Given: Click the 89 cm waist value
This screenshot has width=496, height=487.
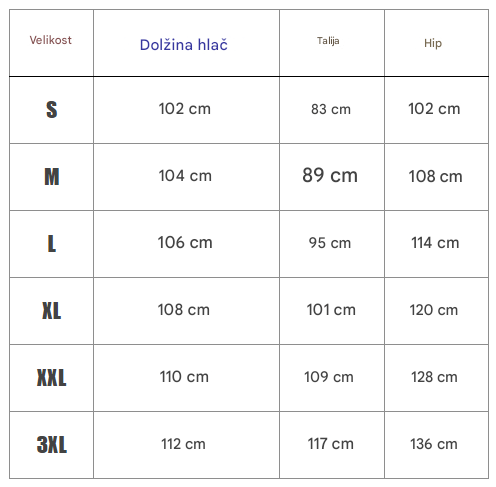Looking at the screenshot, I should [x=330, y=175].
